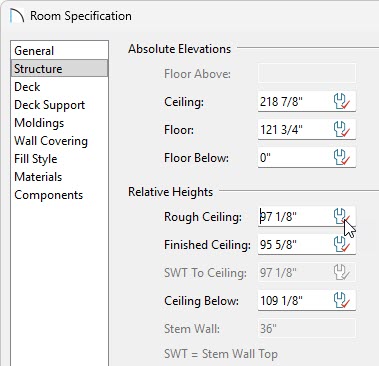Open the Deck panel
The height and width of the screenshot is (366, 379).
[59, 87]
